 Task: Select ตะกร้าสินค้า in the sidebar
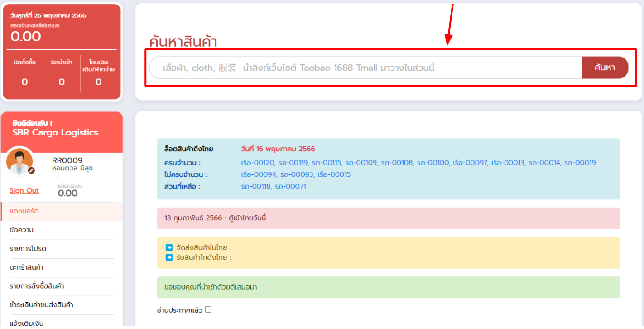point(26,267)
